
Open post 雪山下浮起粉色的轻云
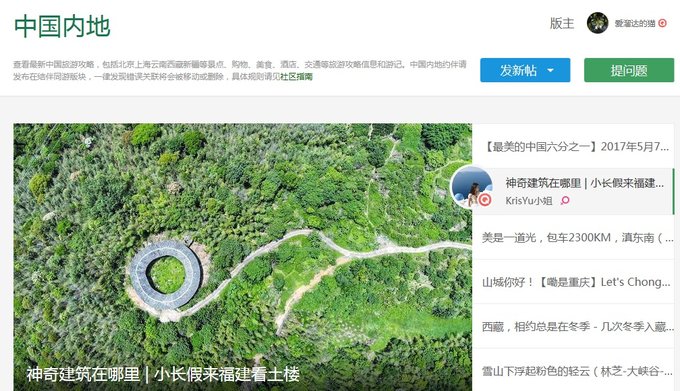578,371
